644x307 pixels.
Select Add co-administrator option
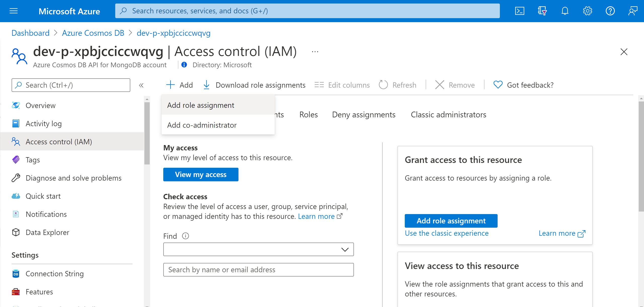coord(202,125)
